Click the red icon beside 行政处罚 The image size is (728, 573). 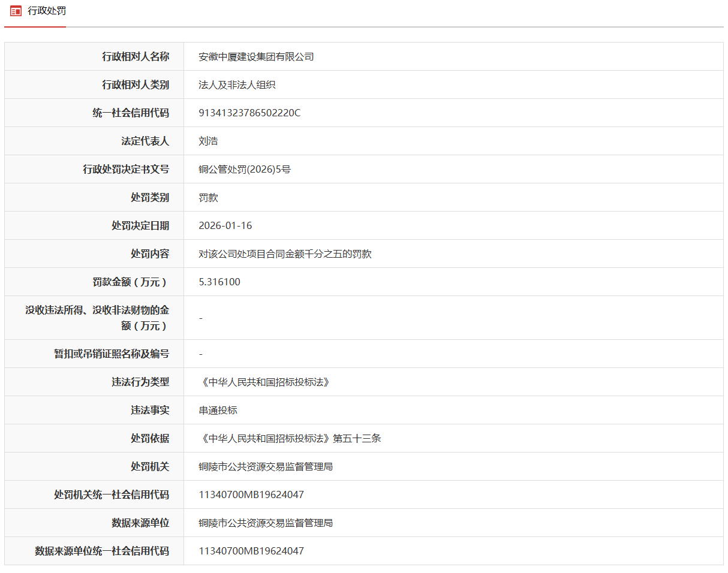(x=16, y=11)
